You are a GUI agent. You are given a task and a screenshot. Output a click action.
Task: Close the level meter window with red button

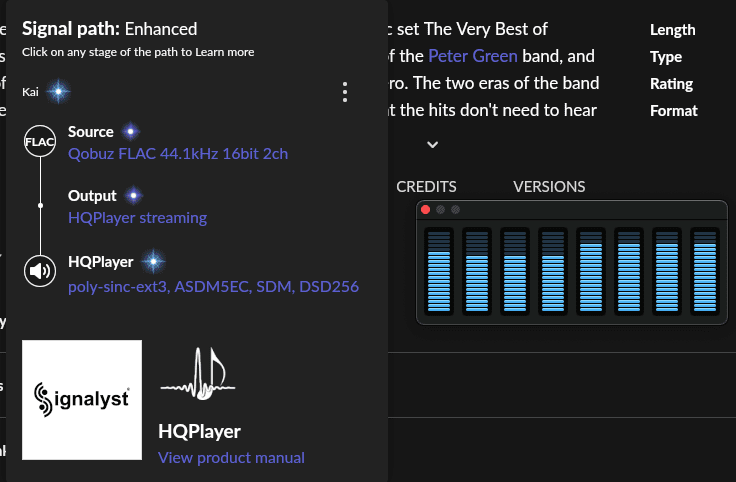pyautogui.click(x=426, y=210)
